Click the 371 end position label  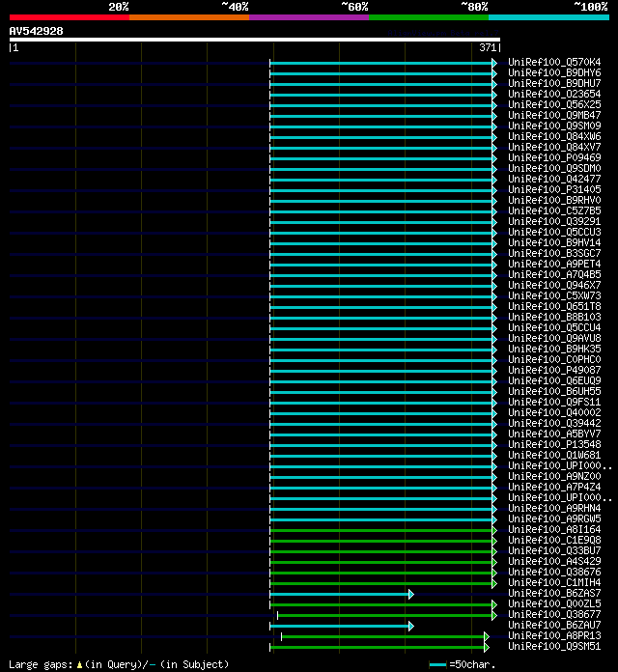(488, 47)
